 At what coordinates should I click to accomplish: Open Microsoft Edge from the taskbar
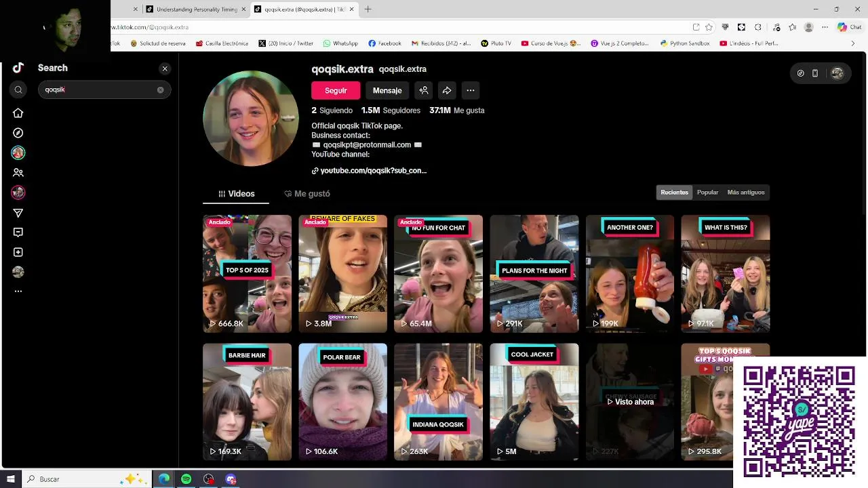[x=164, y=479]
